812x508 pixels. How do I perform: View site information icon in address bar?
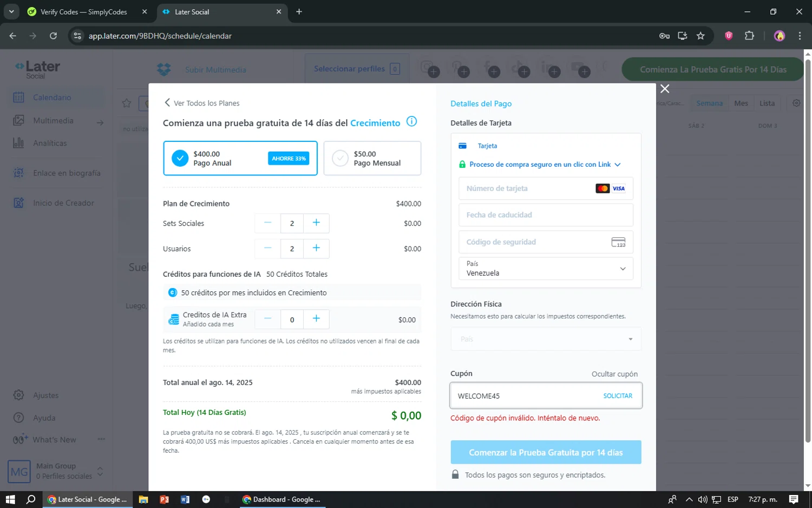pyautogui.click(x=77, y=36)
